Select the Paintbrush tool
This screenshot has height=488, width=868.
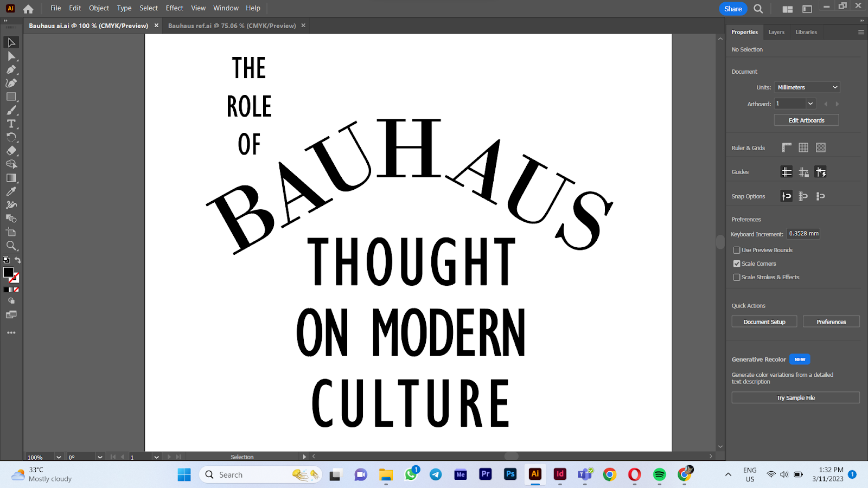[11, 110]
